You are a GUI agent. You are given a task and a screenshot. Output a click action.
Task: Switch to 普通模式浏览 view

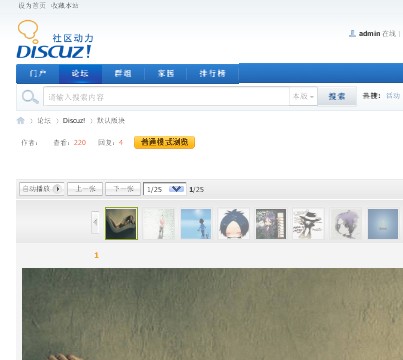[164, 142]
